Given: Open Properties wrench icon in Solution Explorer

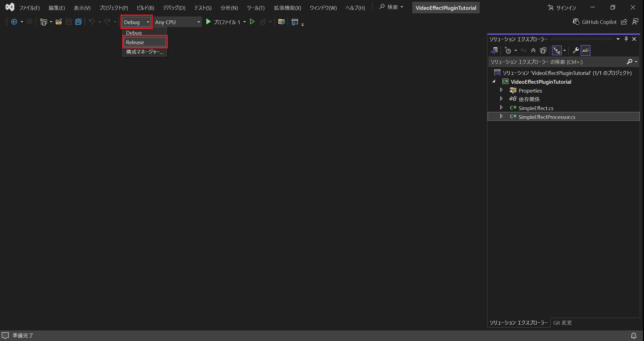Looking at the screenshot, I should click(575, 51).
